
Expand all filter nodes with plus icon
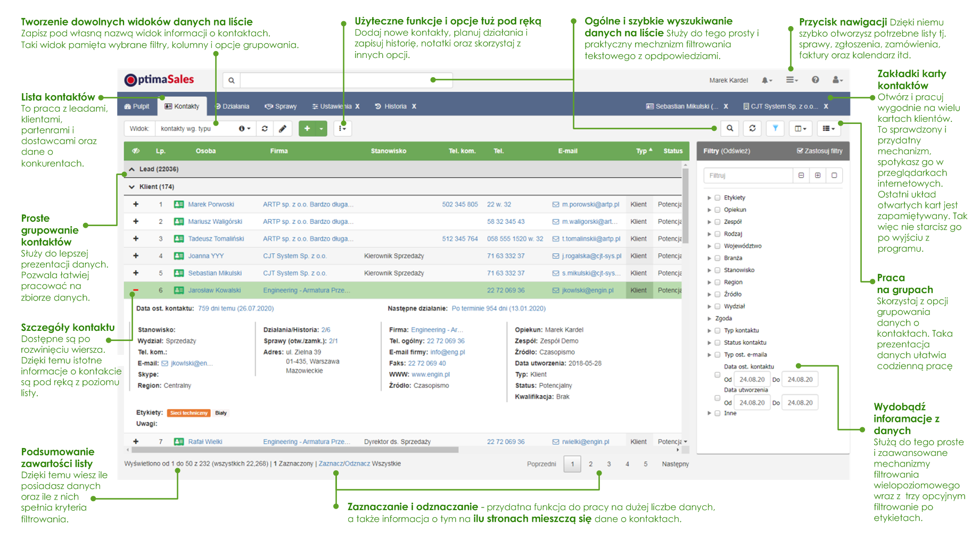[x=818, y=175]
